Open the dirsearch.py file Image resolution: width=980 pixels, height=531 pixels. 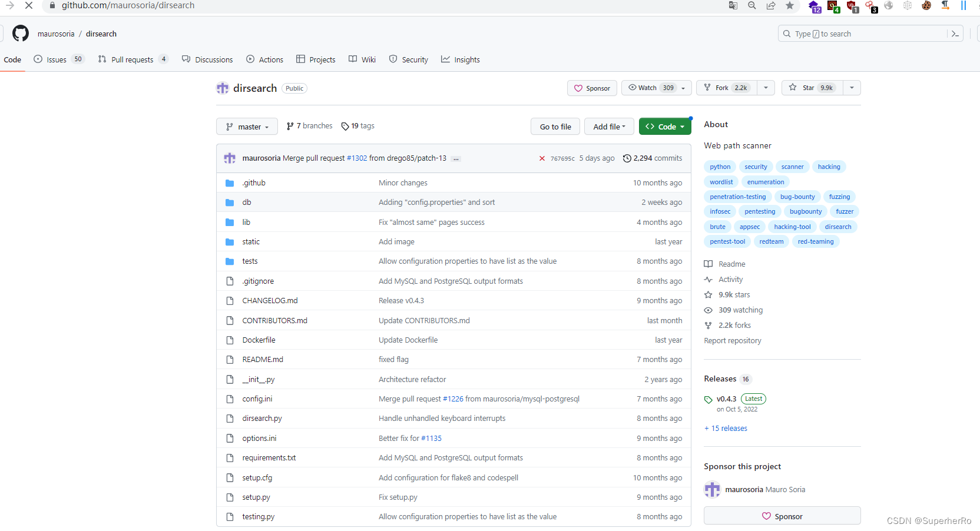pos(262,419)
